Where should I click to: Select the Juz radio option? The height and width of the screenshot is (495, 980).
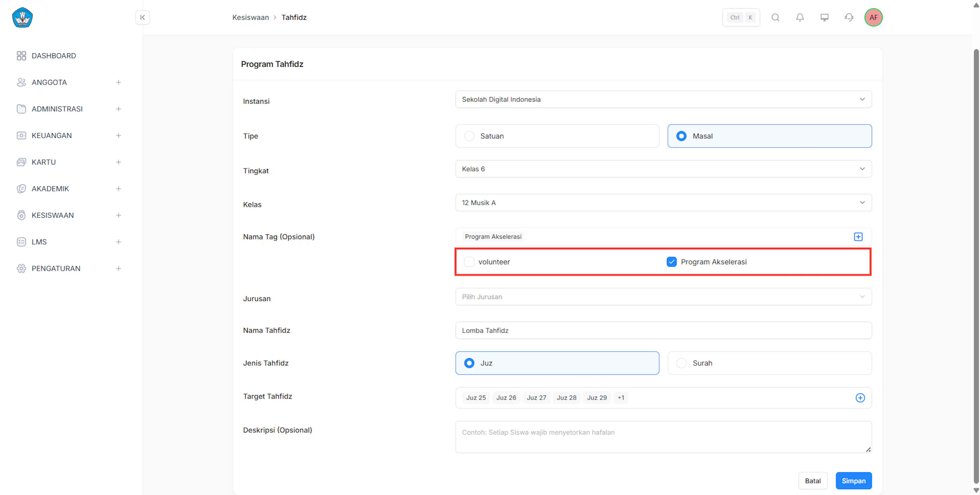[557, 363]
